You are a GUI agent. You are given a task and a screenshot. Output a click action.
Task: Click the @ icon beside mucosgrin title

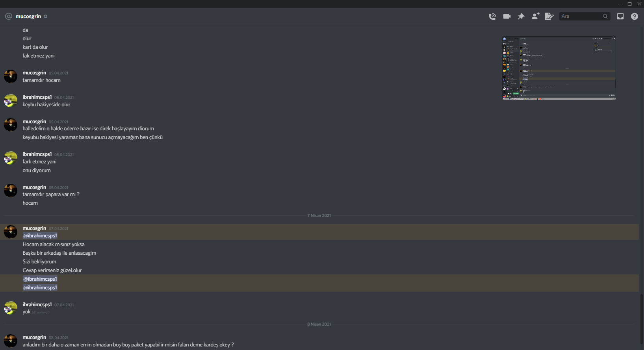pyautogui.click(x=9, y=16)
